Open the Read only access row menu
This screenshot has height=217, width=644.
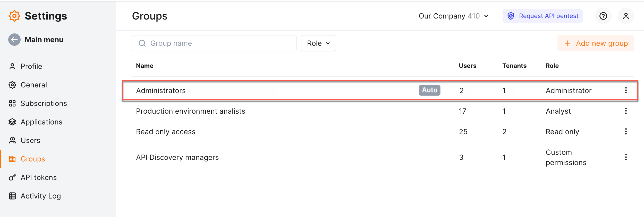coord(626,131)
